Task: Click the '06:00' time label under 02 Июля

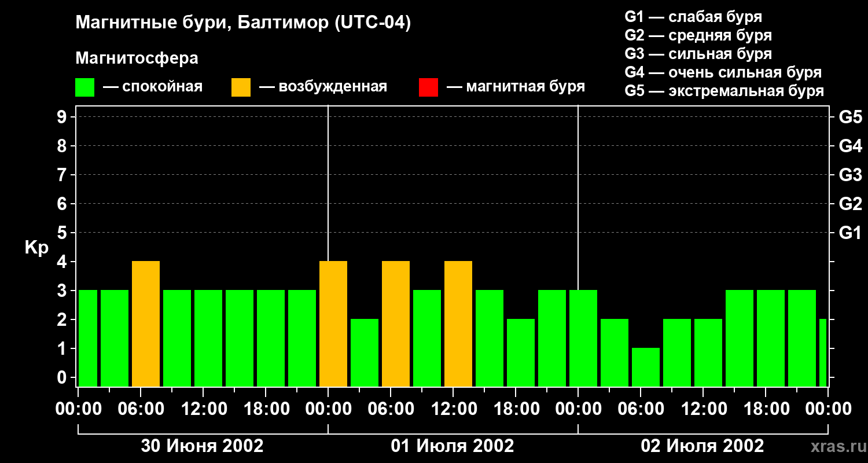Action: (641, 409)
